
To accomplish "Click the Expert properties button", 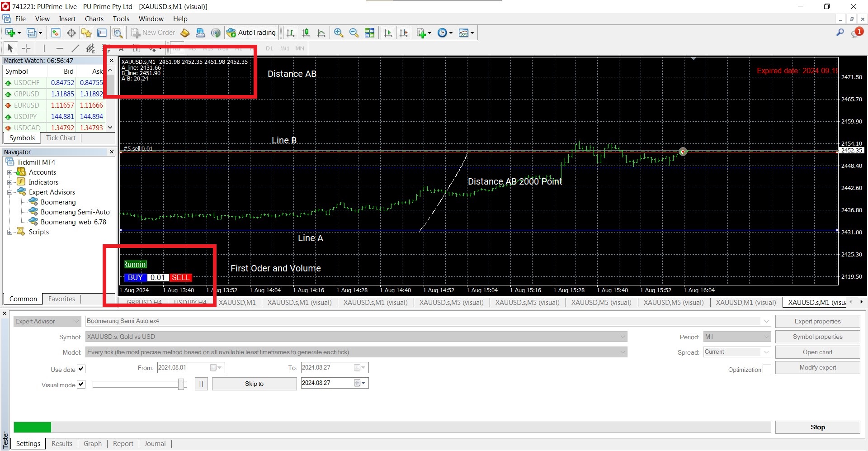I will (x=817, y=321).
